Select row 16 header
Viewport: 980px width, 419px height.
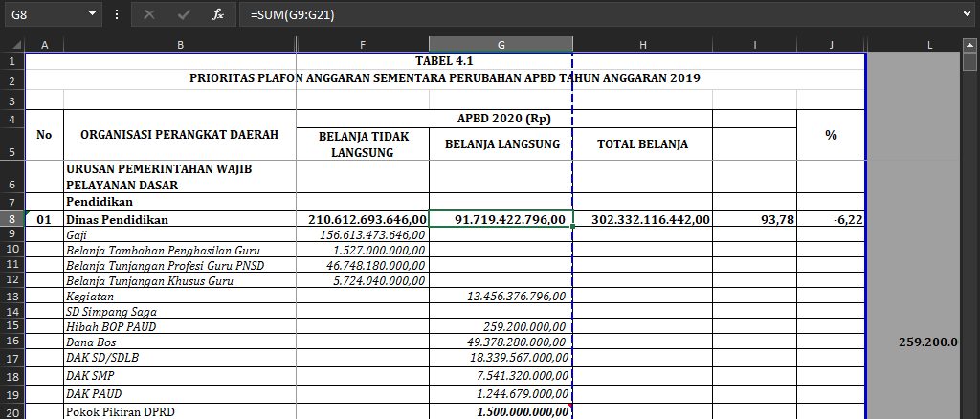pyautogui.click(x=11, y=342)
